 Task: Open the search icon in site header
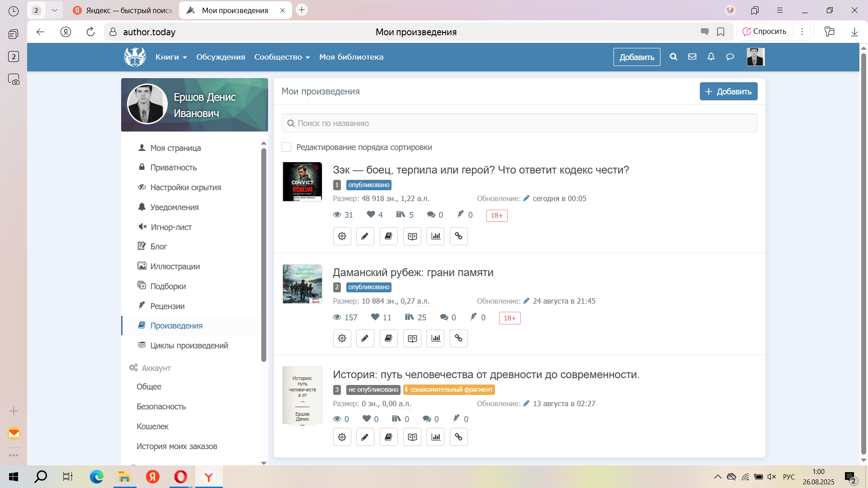pos(673,57)
